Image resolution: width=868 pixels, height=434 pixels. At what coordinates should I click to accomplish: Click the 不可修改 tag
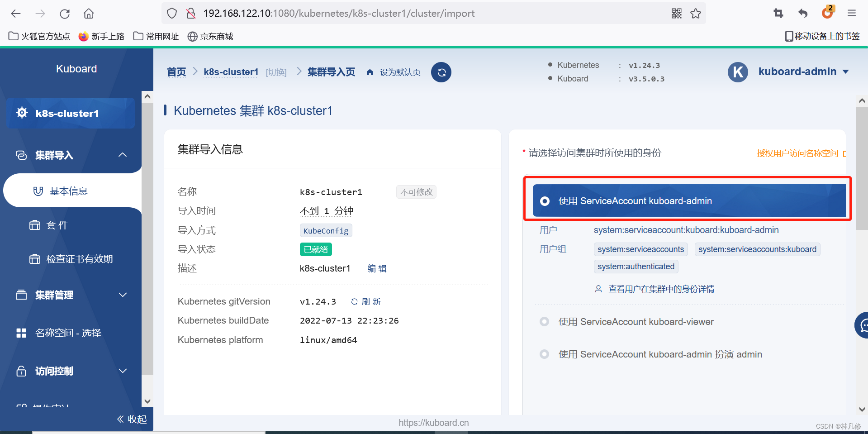pos(416,192)
